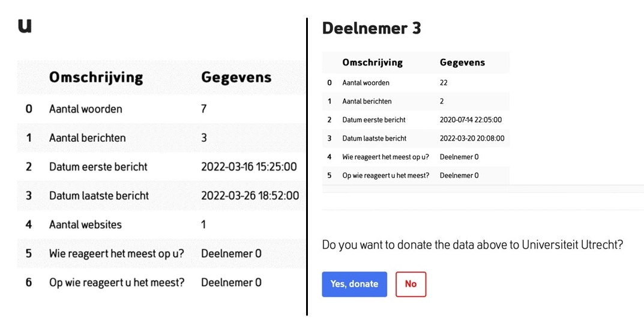This screenshot has height=319, width=644.
Task: Click date 2022-03-20 20:08:00 in right table
Action: [472, 138]
